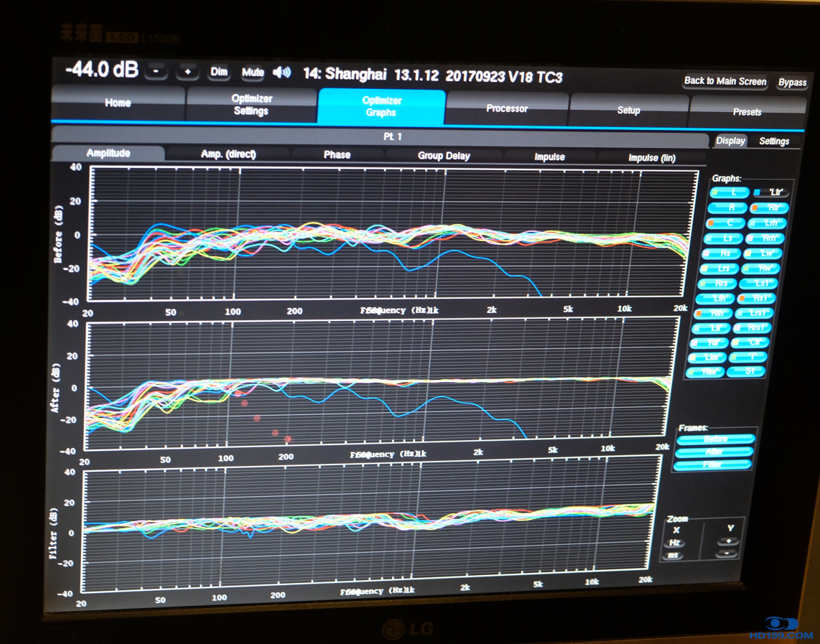This screenshot has width=820, height=644.
Task: Click Back to Main Screen
Action: (x=725, y=81)
